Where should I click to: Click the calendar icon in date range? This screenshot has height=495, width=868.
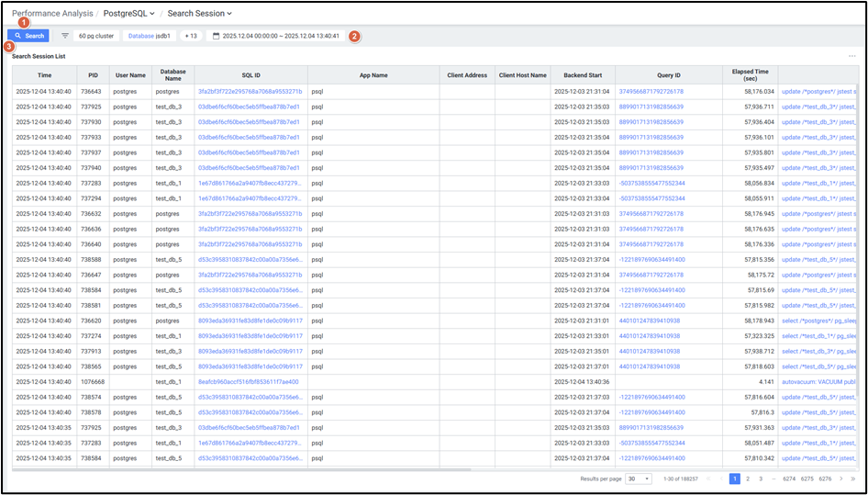pos(217,36)
